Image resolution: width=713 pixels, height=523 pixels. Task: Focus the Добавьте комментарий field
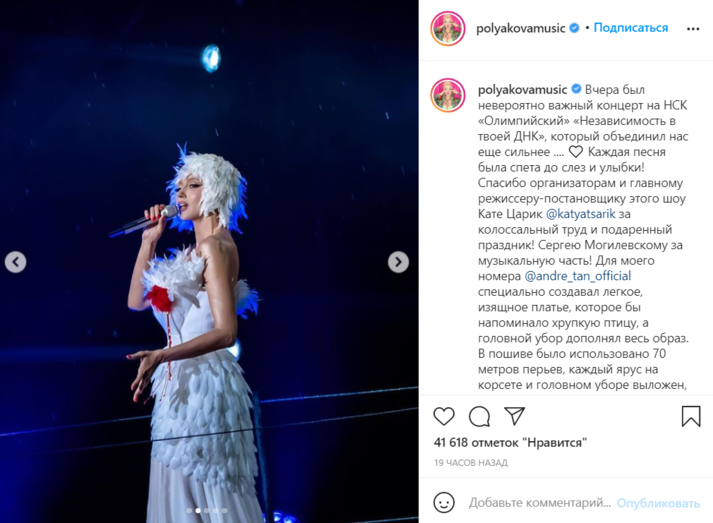[540, 503]
